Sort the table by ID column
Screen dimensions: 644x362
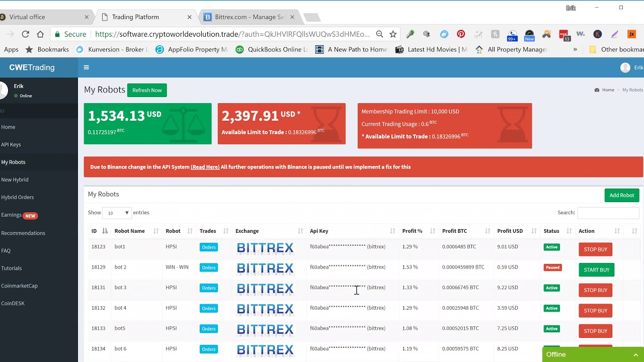(100, 231)
